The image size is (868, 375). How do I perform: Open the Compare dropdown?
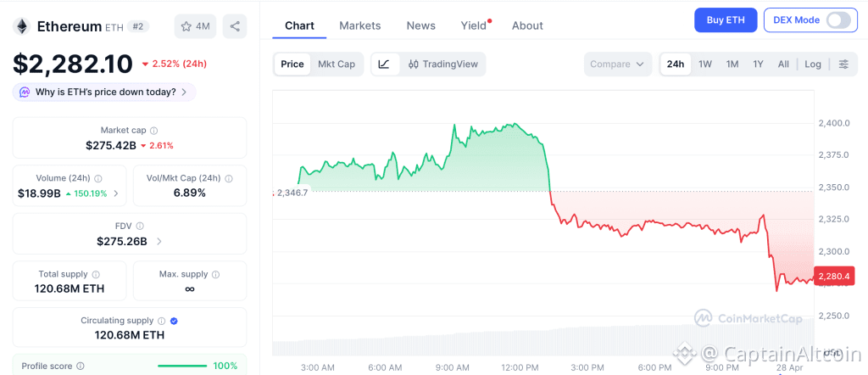coord(618,64)
